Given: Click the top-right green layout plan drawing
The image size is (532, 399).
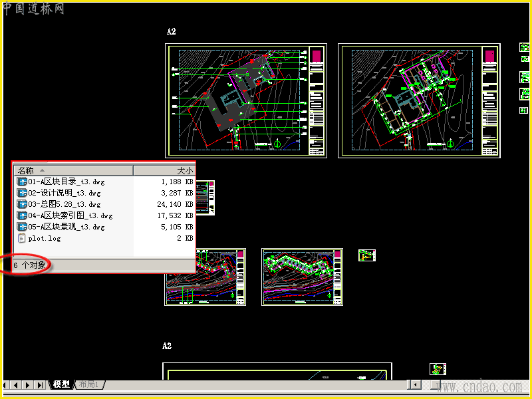Looking at the screenshot, I should tap(419, 101).
